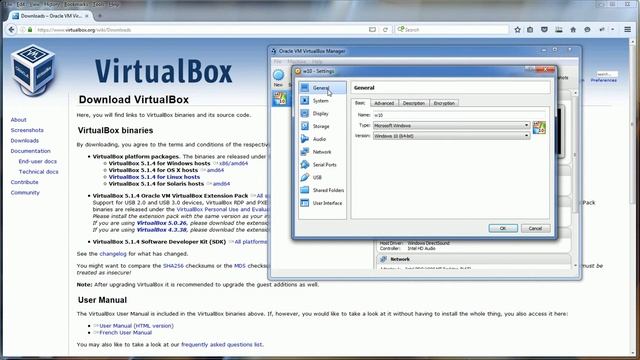640x360 pixels.
Task: Open the Documentation link in website sidebar
Action: click(31, 151)
